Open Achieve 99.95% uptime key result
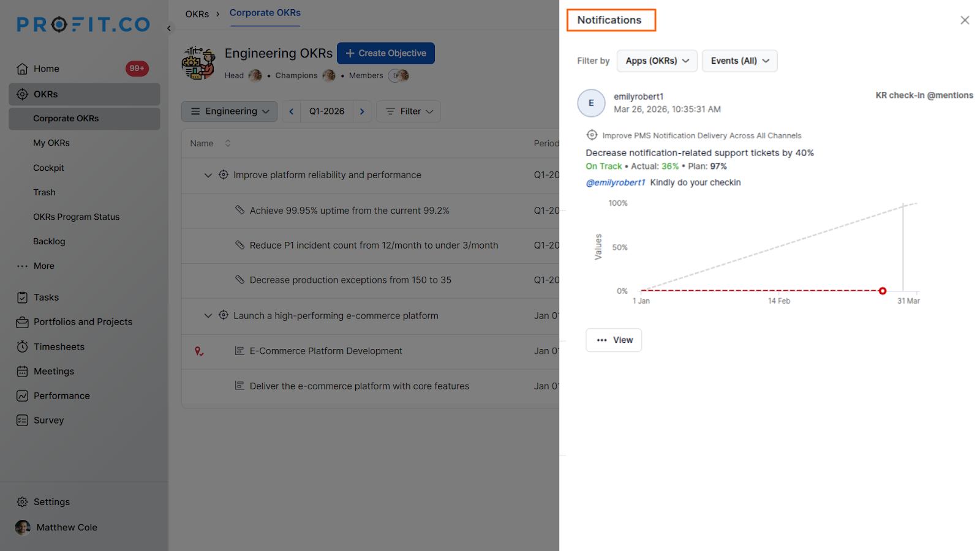980x551 pixels. 349,211
